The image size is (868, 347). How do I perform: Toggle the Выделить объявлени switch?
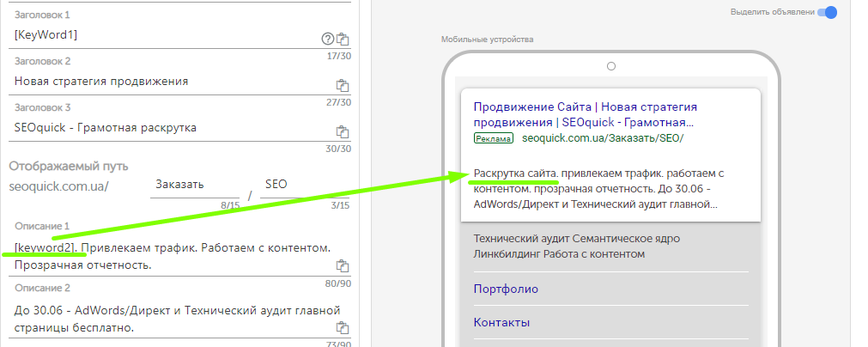[829, 12]
